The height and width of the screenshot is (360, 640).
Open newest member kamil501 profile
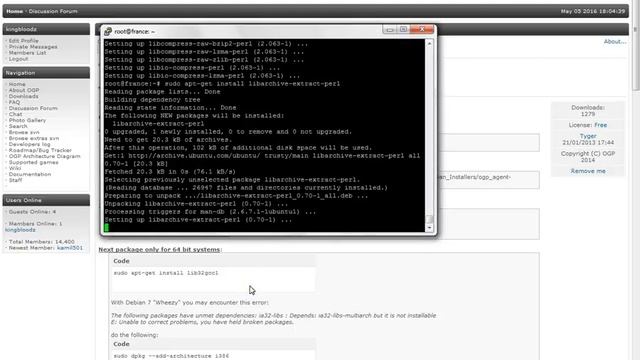pyautogui.click(x=70, y=248)
